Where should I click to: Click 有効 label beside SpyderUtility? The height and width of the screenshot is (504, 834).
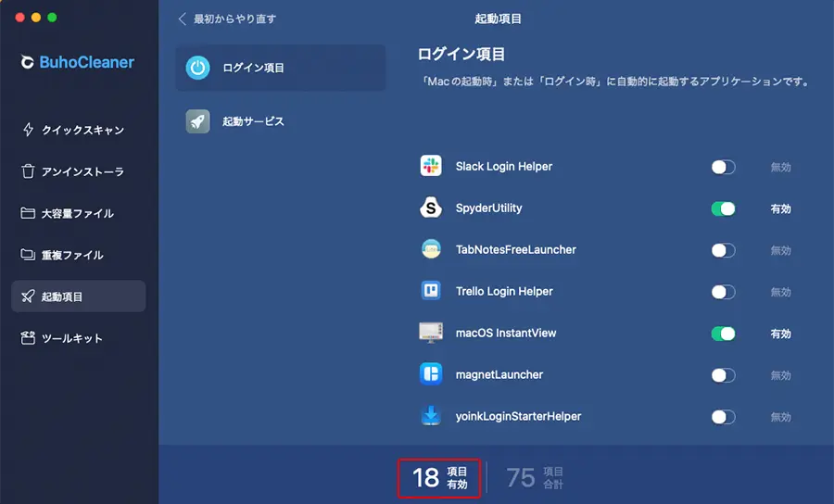click(781, 209)
